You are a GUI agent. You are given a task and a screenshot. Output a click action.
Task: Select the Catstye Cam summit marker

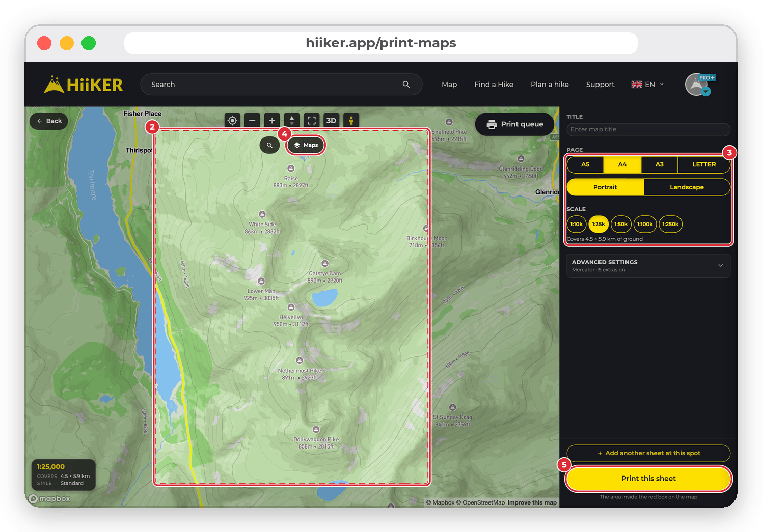pyautogui.click(x=325, y=263)
